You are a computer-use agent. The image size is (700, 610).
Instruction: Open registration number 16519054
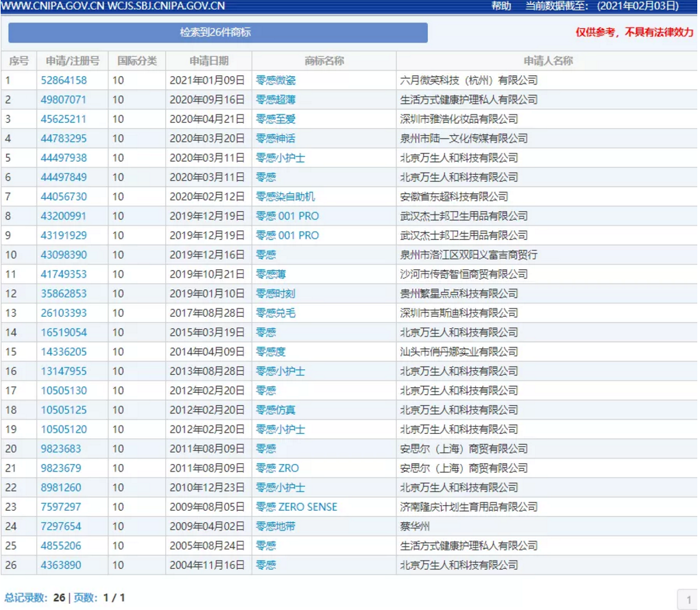(x=64, y=332)
